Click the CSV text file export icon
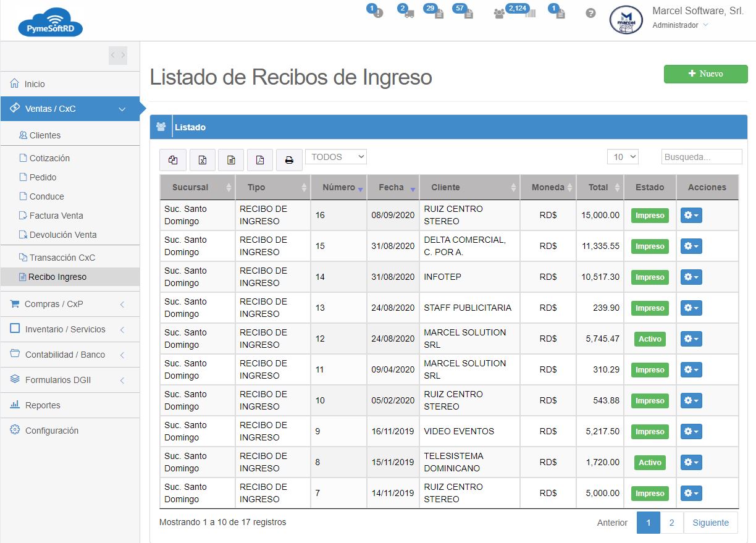The height and width of the screenshot is (543, 756). [x=231, y=160]
